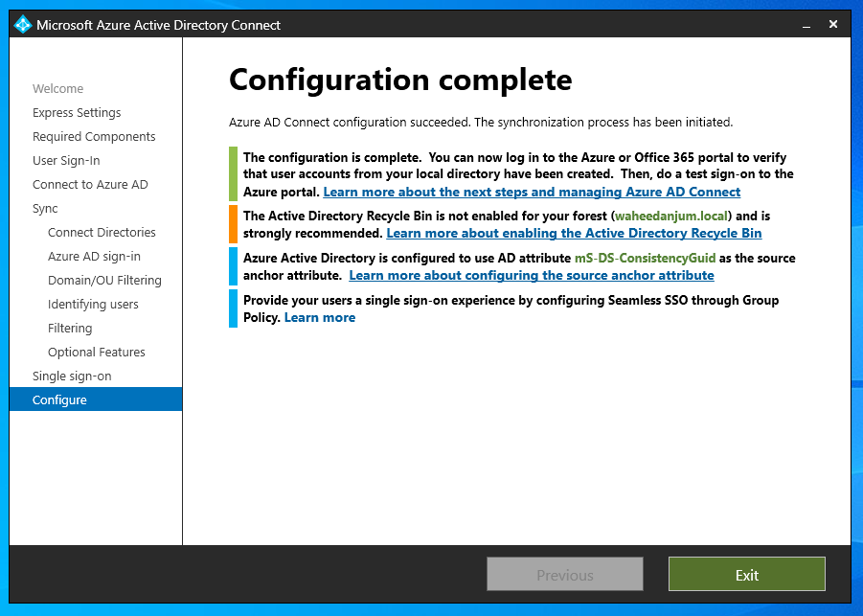Open link about configuring source anchor attribute

[532, 275]
